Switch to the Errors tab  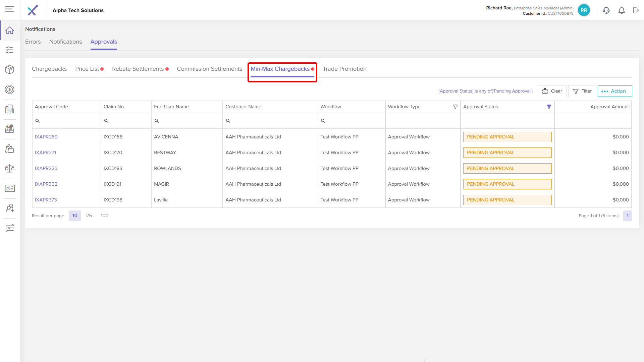(x=33, y=42)
